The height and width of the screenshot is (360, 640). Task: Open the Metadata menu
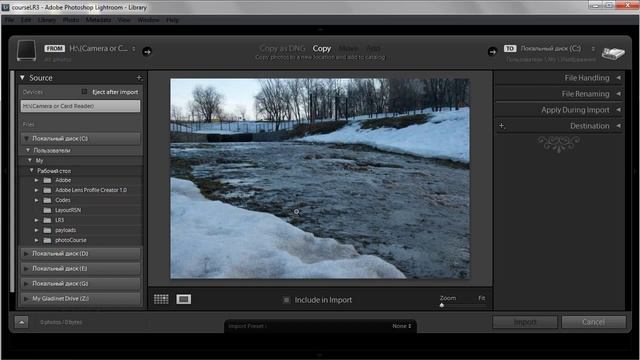(98, 20)
